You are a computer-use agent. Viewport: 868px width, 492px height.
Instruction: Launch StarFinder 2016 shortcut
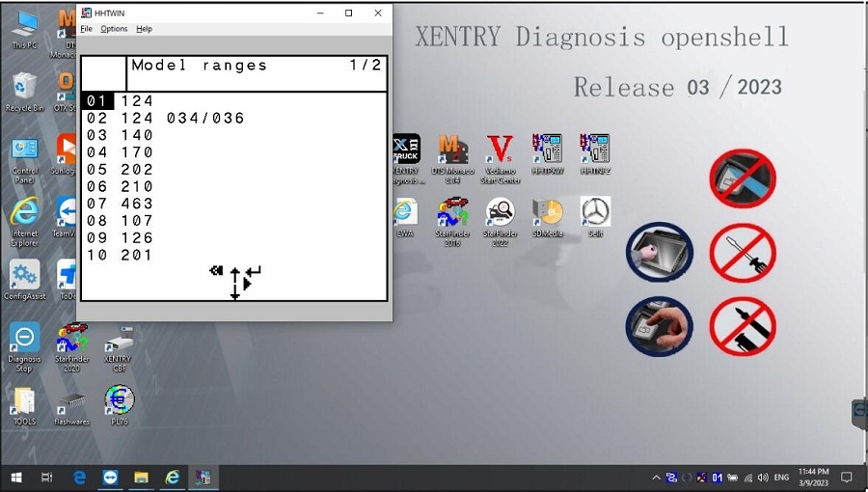click(x=452, y=221)
